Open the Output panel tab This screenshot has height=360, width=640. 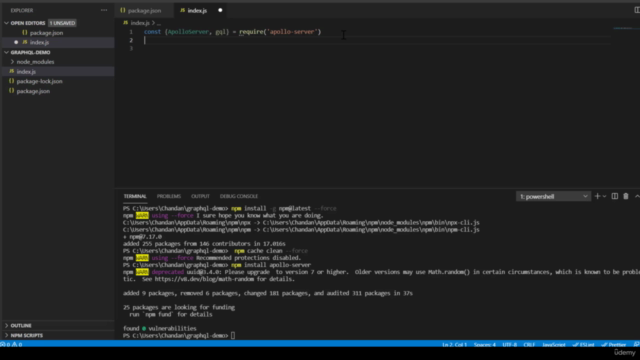[x=200, y=196]
